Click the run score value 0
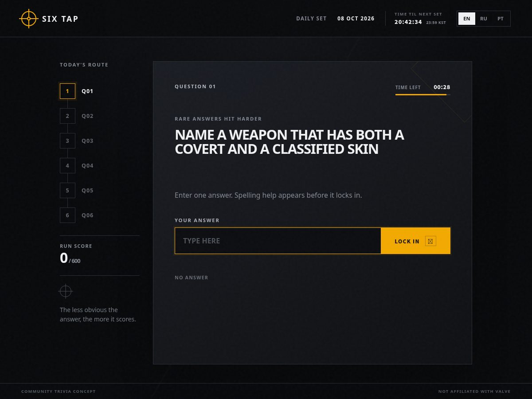 (64, 258)
